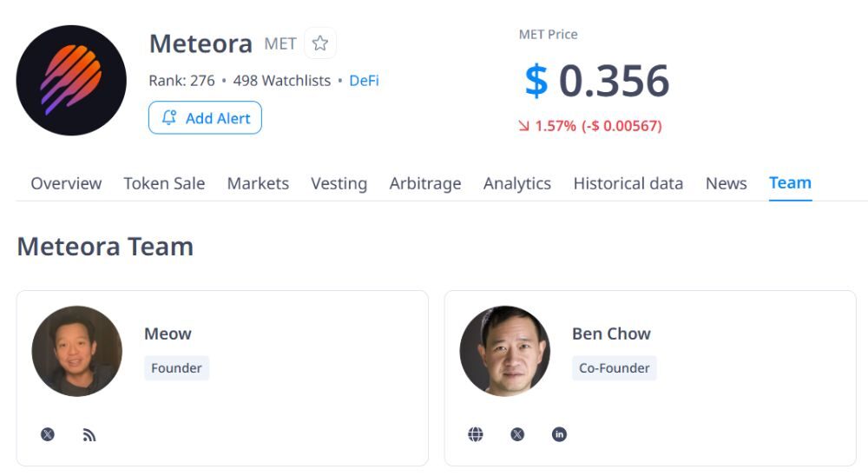The width and height of the screenshot is (868, 476).
Task: Show the Historical data tab
Action: pos(628,183)
